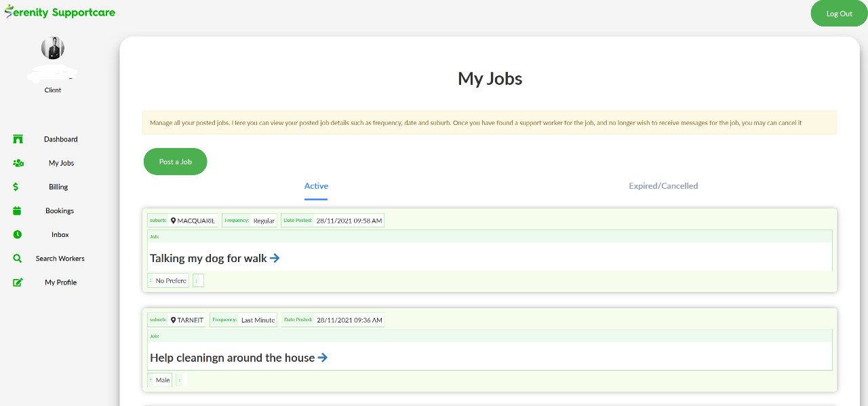
Task: Click 'Help cleaningn around the house' title
Action: click(232, 358)
